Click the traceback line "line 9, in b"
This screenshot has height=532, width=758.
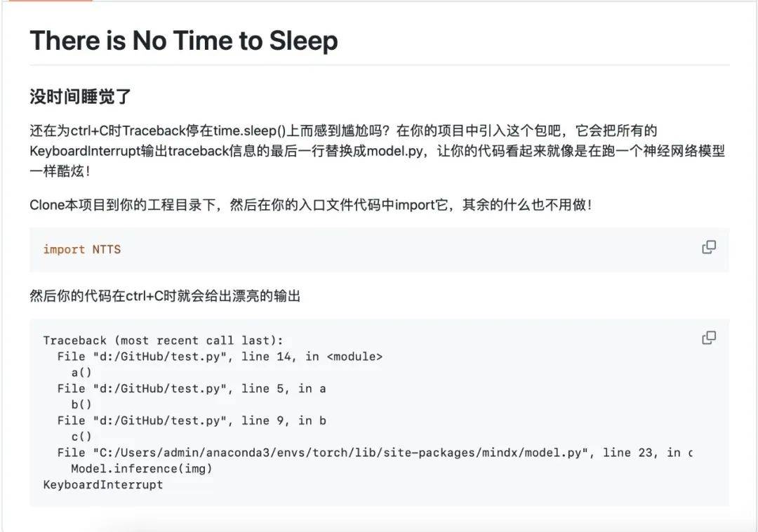(x=192, y=421)
